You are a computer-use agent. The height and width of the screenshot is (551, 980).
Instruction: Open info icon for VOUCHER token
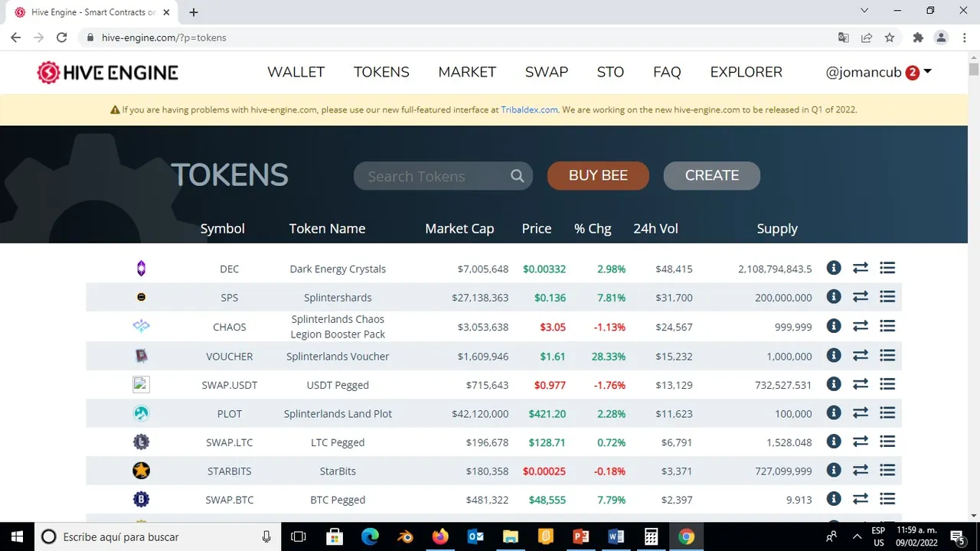pyautogui.click(x=834, y=355)
